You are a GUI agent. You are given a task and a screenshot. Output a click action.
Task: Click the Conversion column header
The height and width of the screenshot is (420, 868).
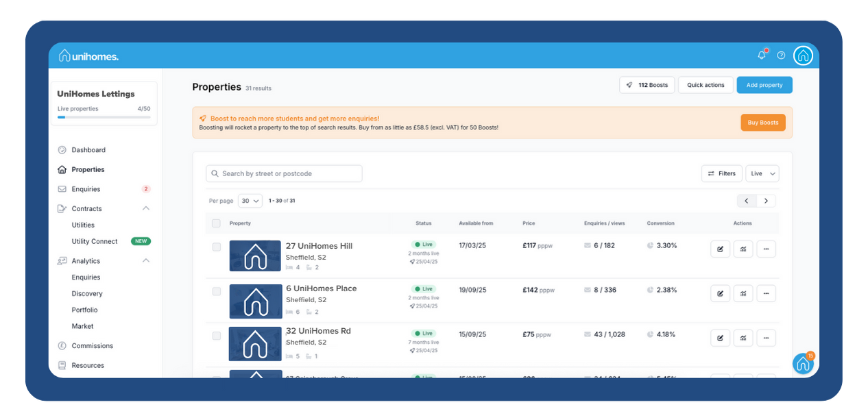coord(661,223)
